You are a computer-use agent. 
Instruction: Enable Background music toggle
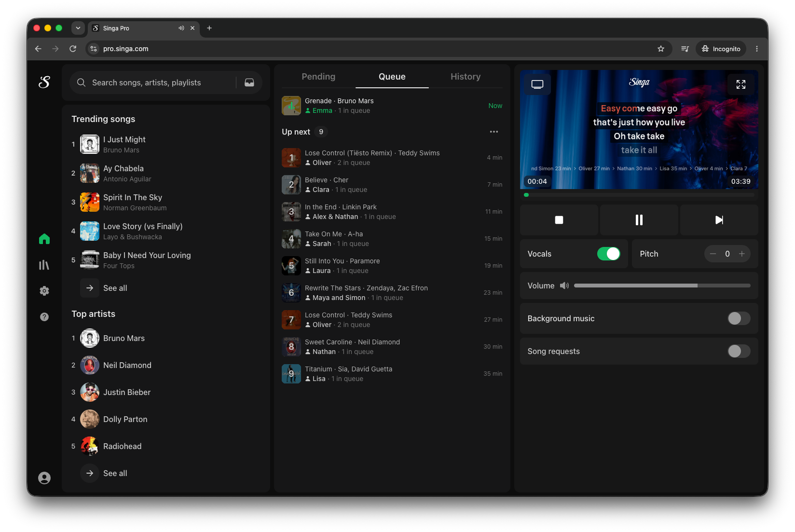click(x=739, y=318)
